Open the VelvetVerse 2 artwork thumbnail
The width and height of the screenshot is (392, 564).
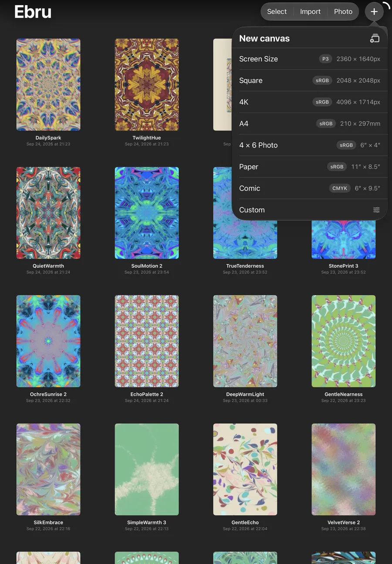point(344,469)
